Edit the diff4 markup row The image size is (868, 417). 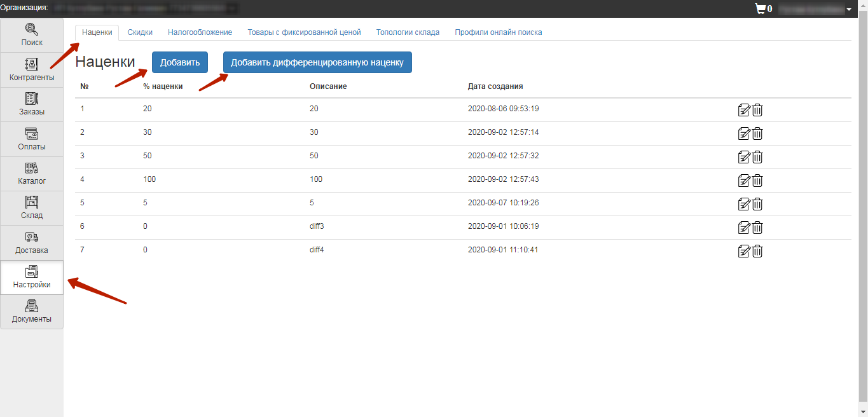[744, 251]
